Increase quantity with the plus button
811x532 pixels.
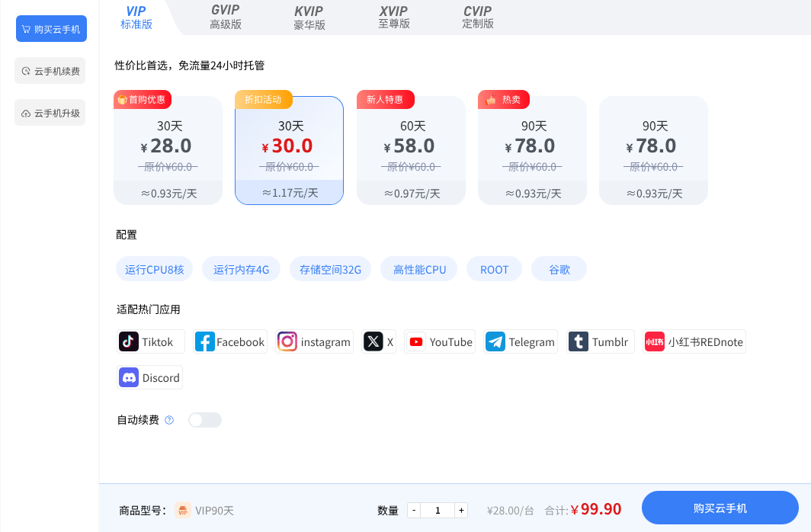(x=461, y=511)
